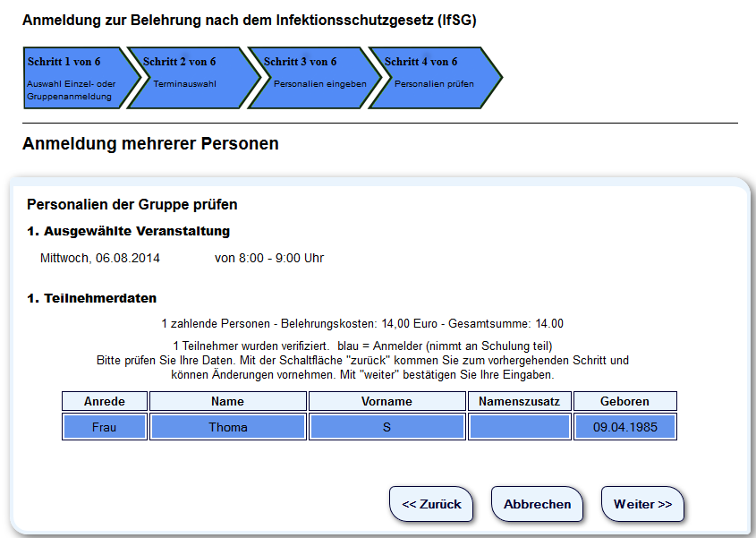Click the Vorname column header
Image resolution: width=756 pixels, height=538 pixels.
pos(386,401)
